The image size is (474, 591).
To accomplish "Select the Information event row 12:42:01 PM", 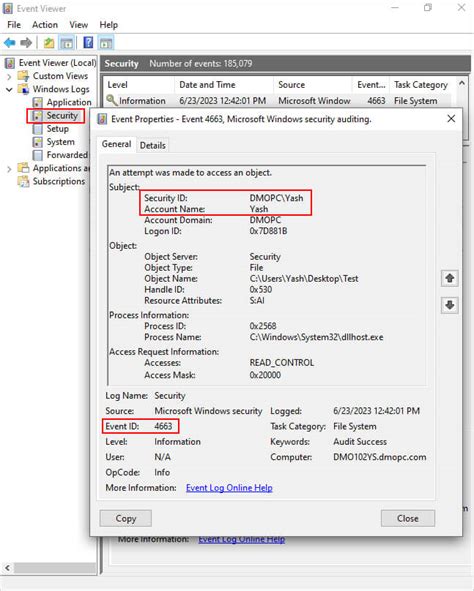I will pos(277,101).
